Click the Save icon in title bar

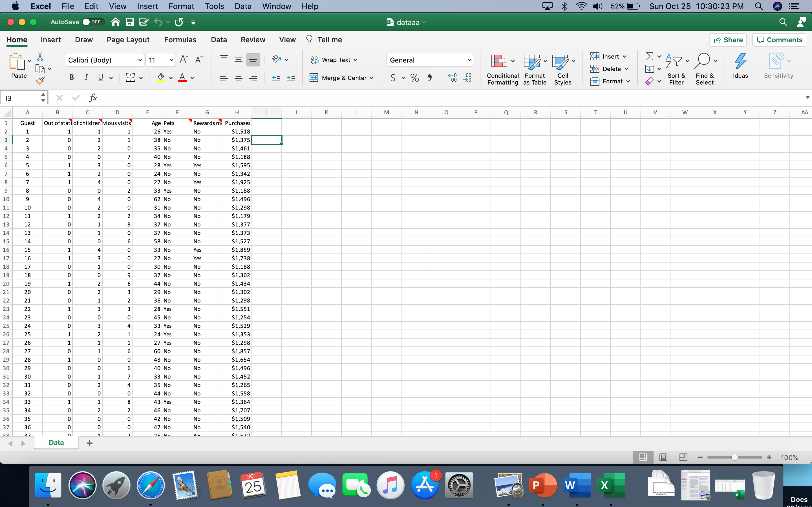pos(129,22)
